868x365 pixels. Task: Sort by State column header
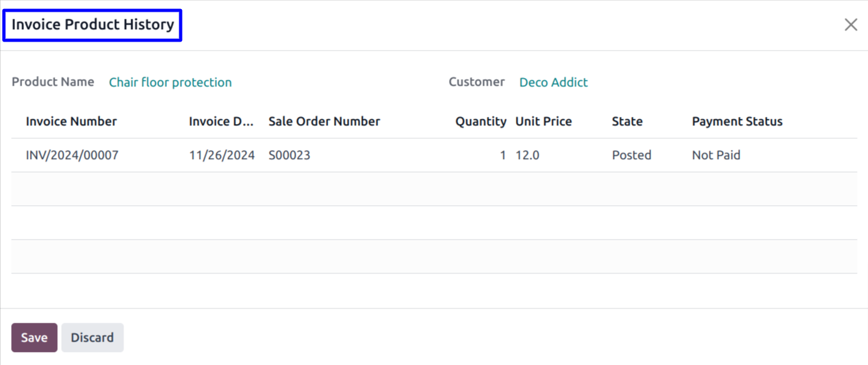627,121
